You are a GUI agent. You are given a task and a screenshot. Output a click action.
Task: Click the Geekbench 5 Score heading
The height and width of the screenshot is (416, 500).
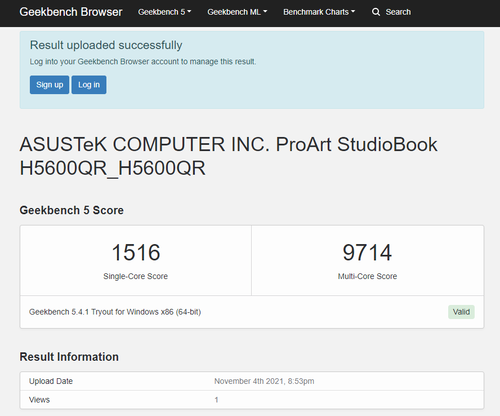pos(72,210)
